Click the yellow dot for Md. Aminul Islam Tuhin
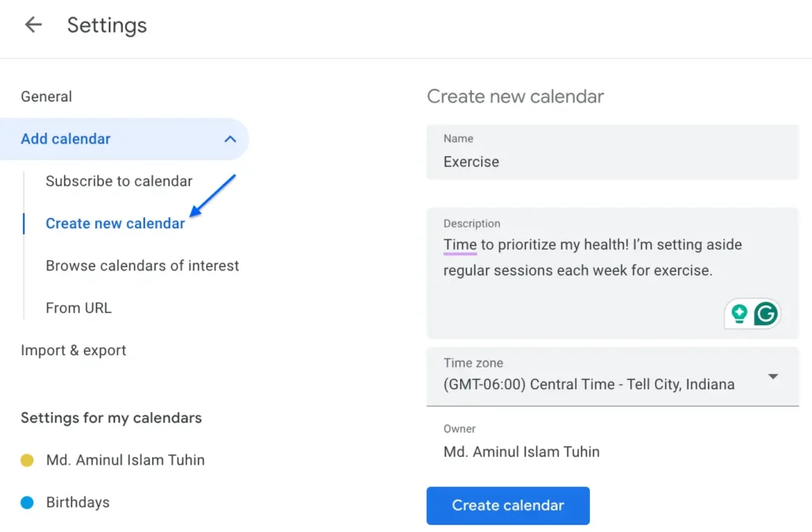This screenshot has width=812, height=532. point(28,460)
